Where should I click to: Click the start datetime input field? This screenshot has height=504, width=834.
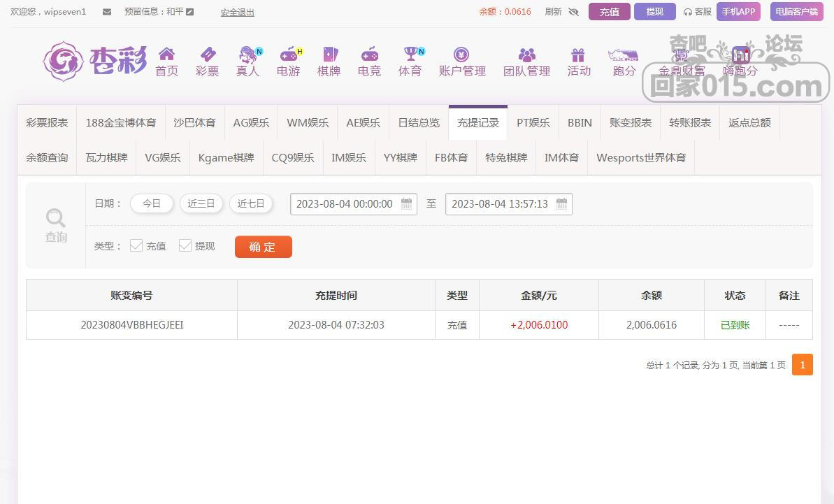tap(353, 204)
